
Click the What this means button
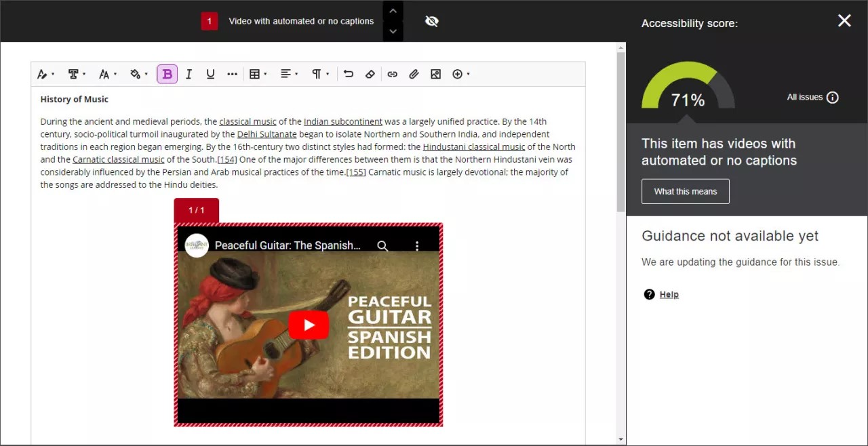[x=685, y=191]
